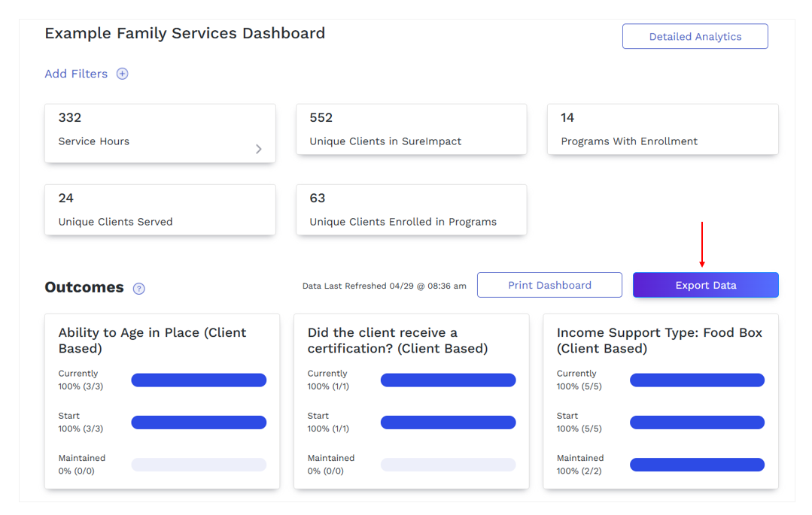The width and height of the screenshot is (812, 515).
Task: Open the Income Support Type: Food Box card title
Action: coord(659,340)
